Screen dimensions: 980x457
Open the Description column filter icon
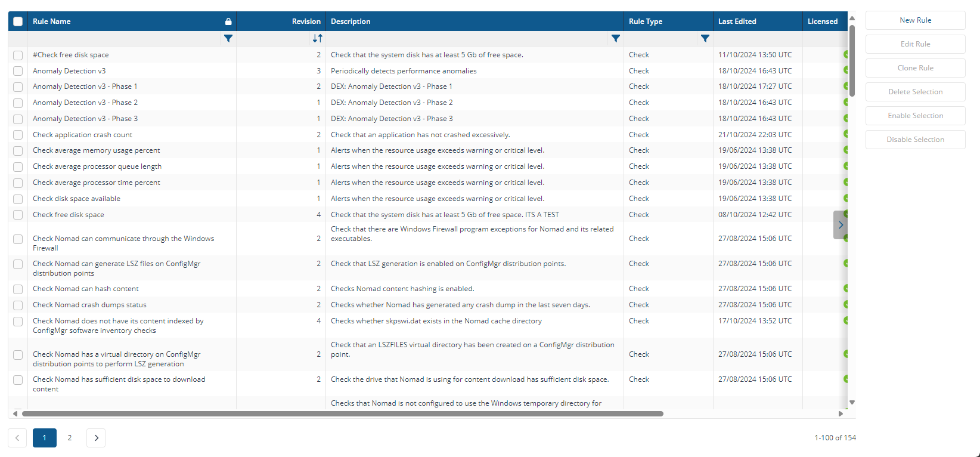(615, 38)
